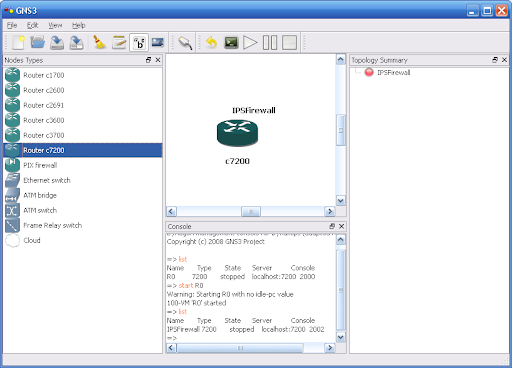Click the screenshot picture toolbar icon
This screenshot has height=368, width=512.
click(158, 43)
